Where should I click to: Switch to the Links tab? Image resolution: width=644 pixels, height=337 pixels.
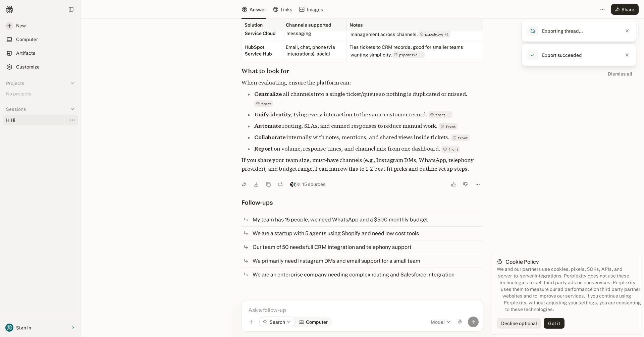click(282, 9)
